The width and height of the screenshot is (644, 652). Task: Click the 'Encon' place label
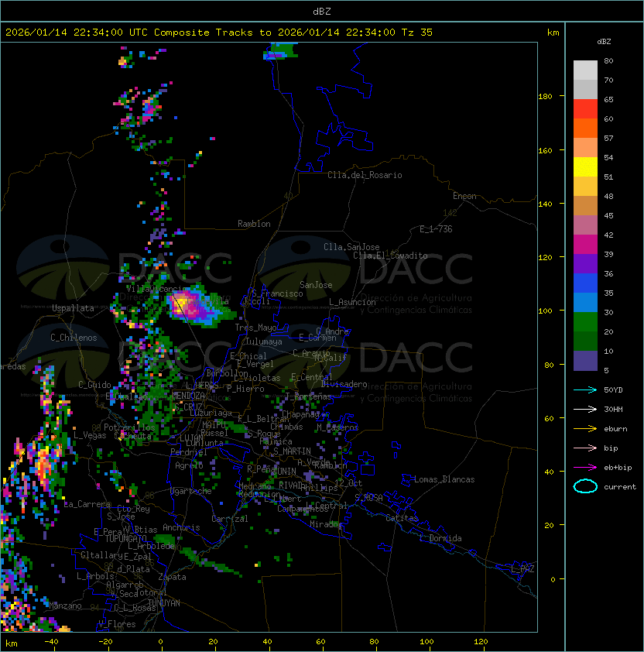pyautogui.click(x=464, y=196)
